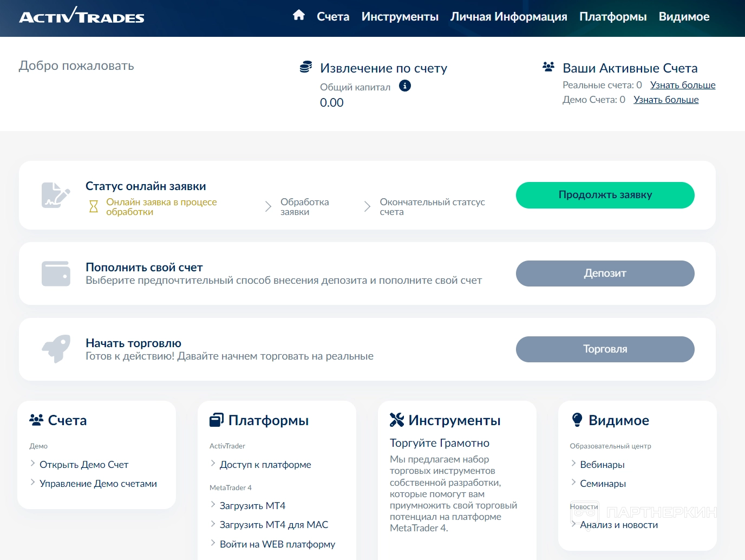Click the info icon beside Общий капитал
This screenshot has width=745, height=560.
pyautogui.click(x=404, y=86)
